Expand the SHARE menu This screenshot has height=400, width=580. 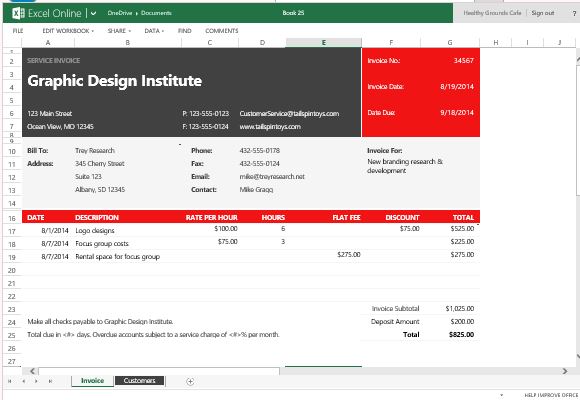click(x=119, y=31)
